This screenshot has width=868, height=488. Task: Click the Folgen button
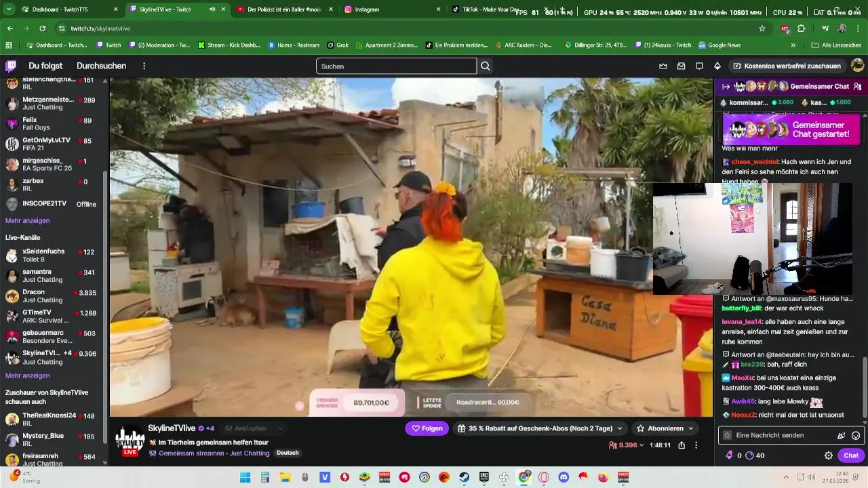point(427,428)
